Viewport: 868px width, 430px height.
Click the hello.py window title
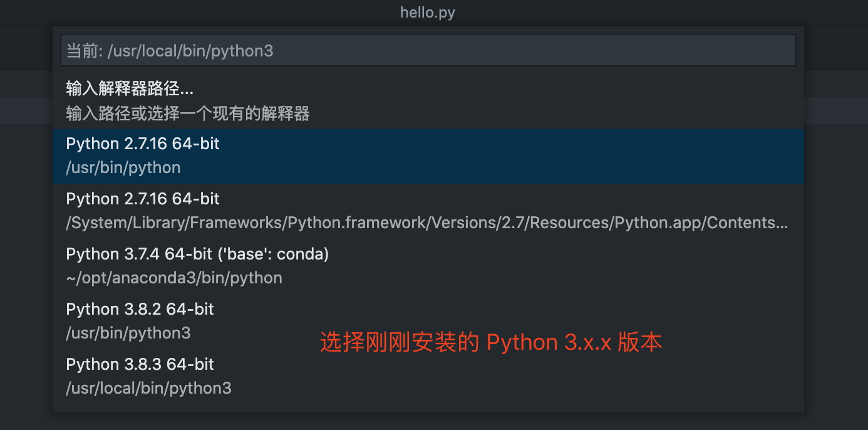point(428,13)
